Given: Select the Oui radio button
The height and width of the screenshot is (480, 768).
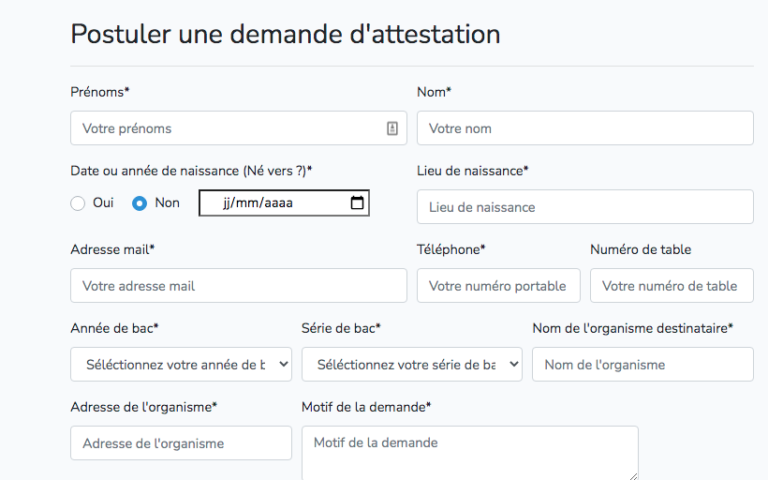Looking at the screenshot, I should tap(78, 203).
